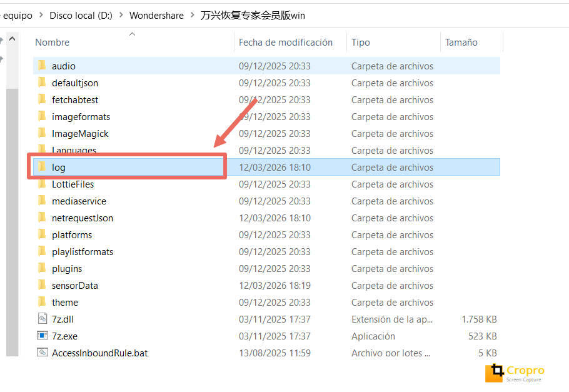Image resolution: width=569 pixels, height=392 pixels.
Task: Click the platforms folder type text
Action: coord(392,235)
